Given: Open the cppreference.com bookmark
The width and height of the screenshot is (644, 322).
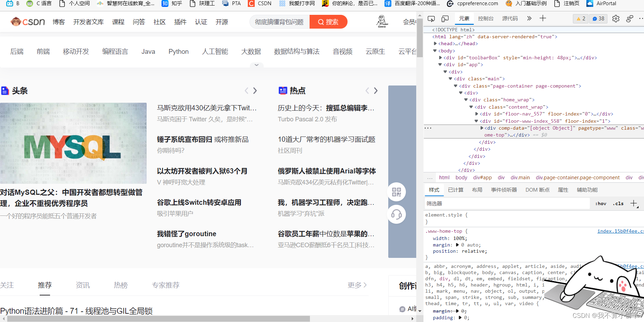Looking at the screenshot, I should [x=472, y=3].
